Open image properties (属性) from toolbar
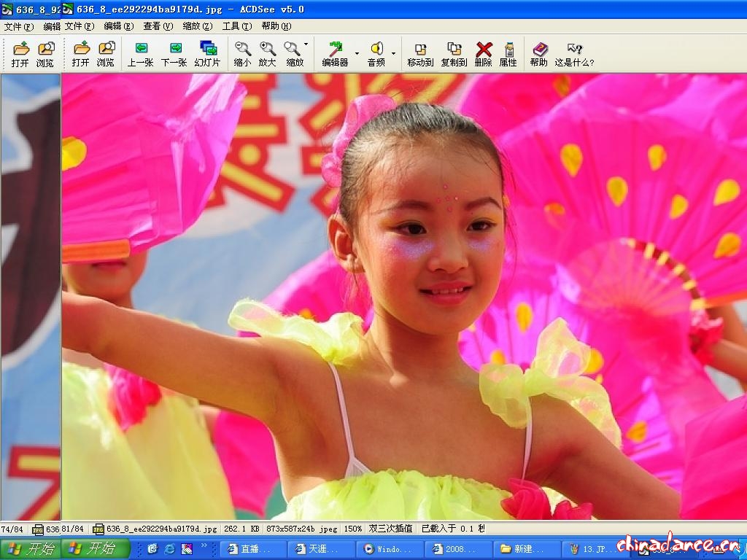The height and width of the screenshot is (560, 747). pos(508,54)
